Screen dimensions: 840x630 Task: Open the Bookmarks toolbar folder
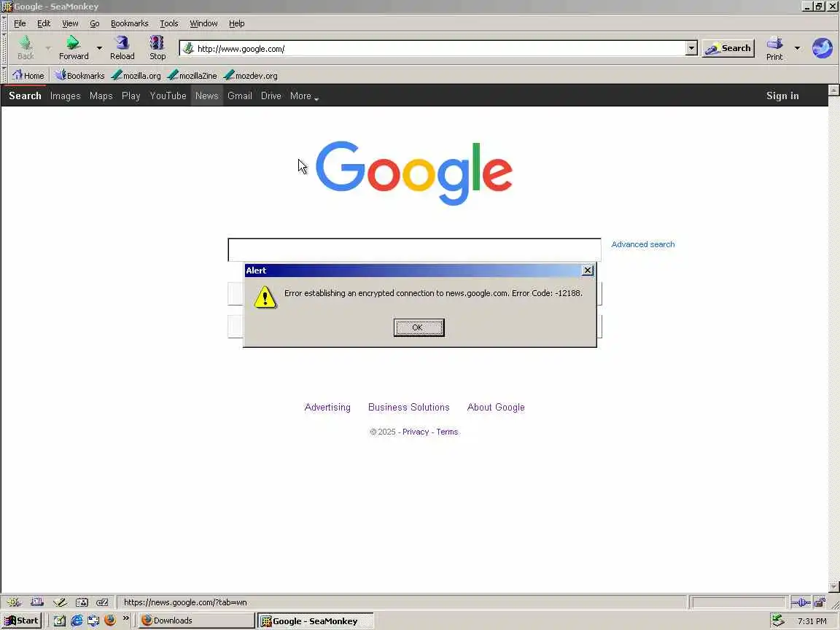click(79, 76)
